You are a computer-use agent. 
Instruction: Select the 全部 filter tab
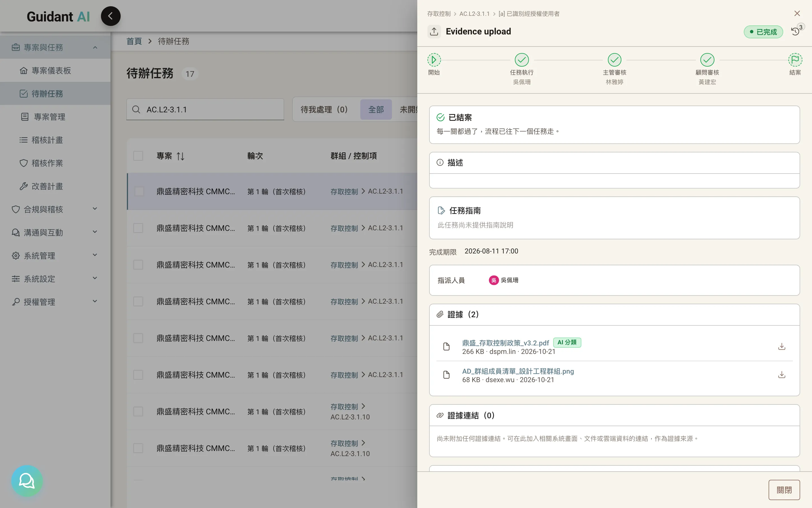(x=376, y=110)
